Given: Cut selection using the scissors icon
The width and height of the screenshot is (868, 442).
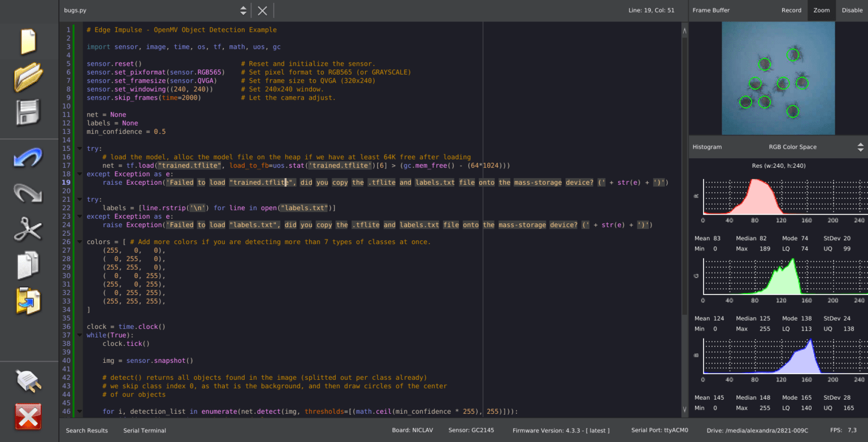Looking at the screenshot, I should tap(28, 229).
